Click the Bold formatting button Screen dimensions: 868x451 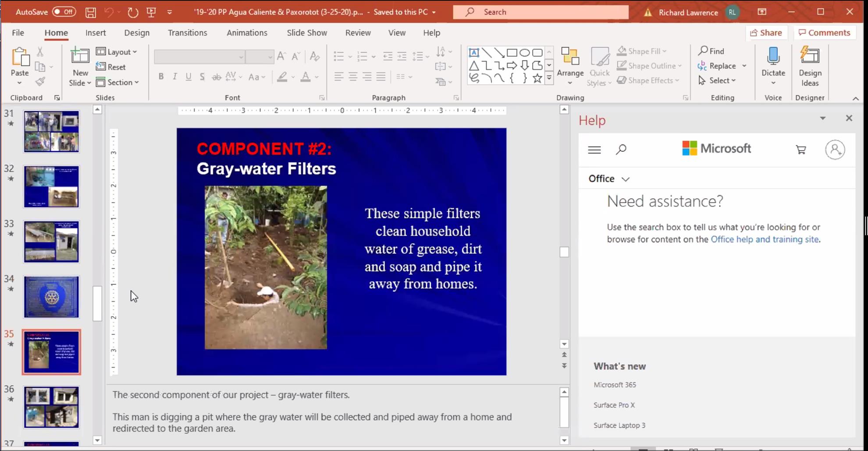[x=161, y=77]
